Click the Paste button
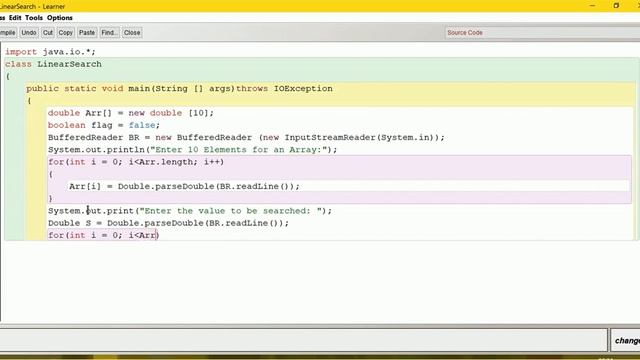Viewport: 640px width, 360px height. point(87,33)
